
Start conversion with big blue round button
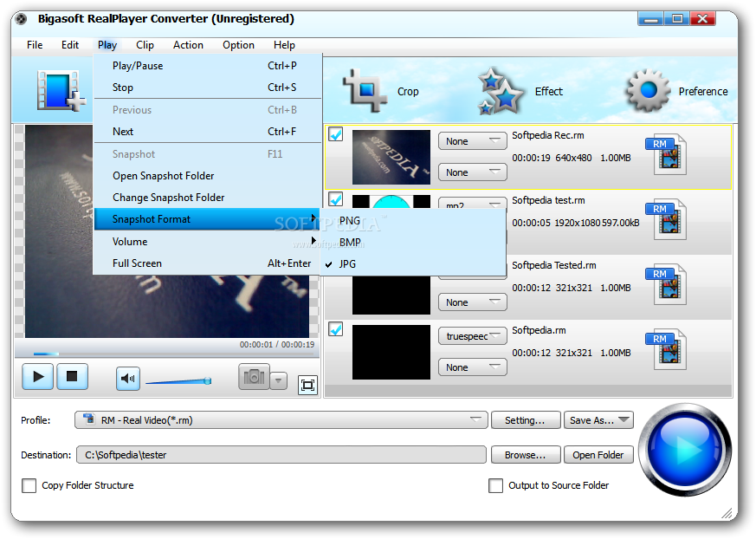pos(685,450)
